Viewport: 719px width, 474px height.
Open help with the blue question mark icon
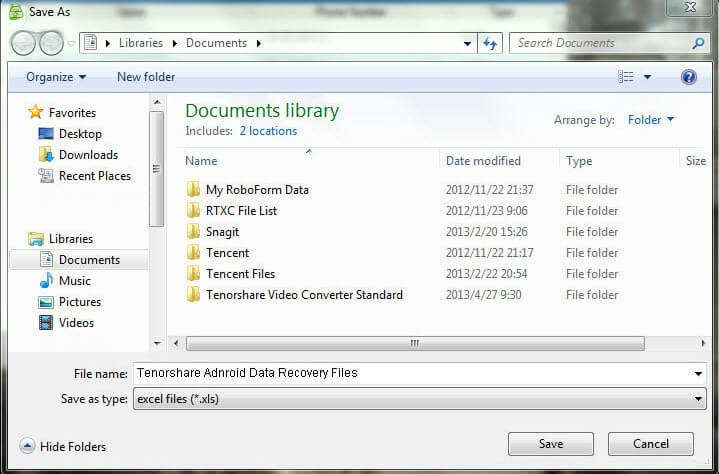[x=688, y=77]
